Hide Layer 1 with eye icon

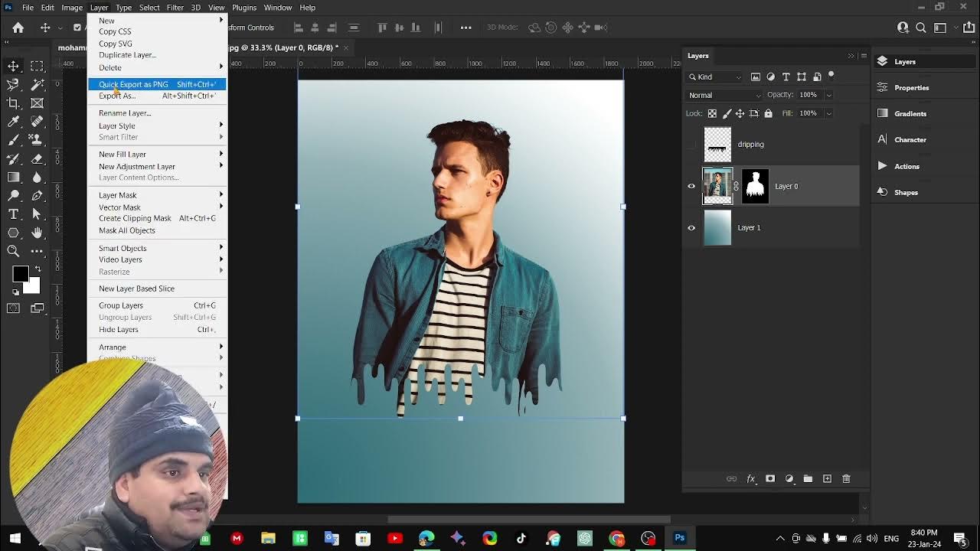[x=691, y=227]
